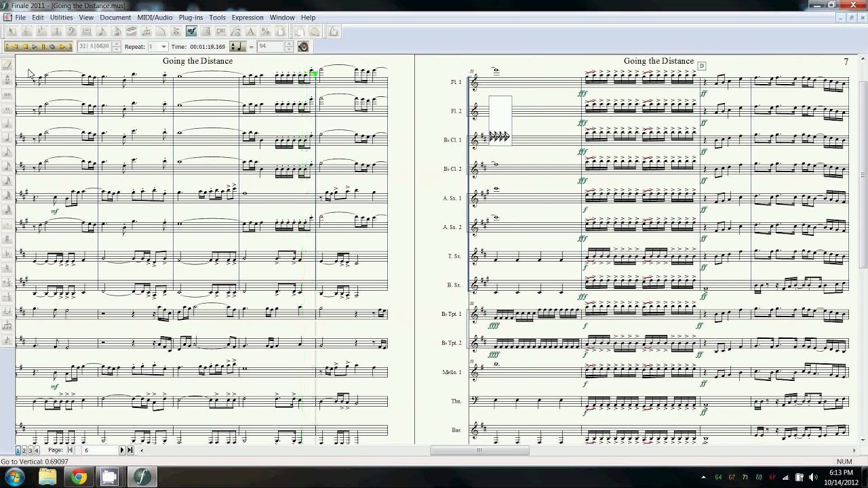Click rehearsal mark D above the score
The width and height of the screenshot is (868, 488).
tap(702, 66)
